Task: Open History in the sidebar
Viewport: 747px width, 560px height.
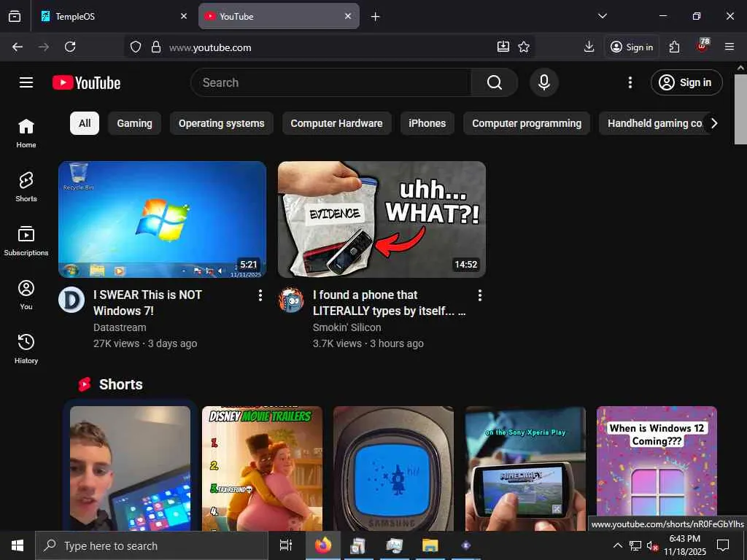Action: 26,349
